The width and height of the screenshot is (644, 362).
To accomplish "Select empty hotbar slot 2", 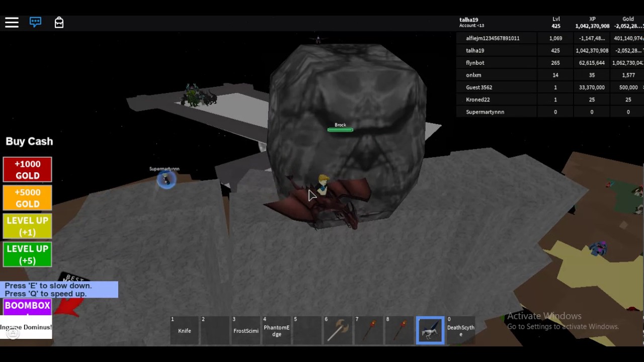I will [215, 330].
